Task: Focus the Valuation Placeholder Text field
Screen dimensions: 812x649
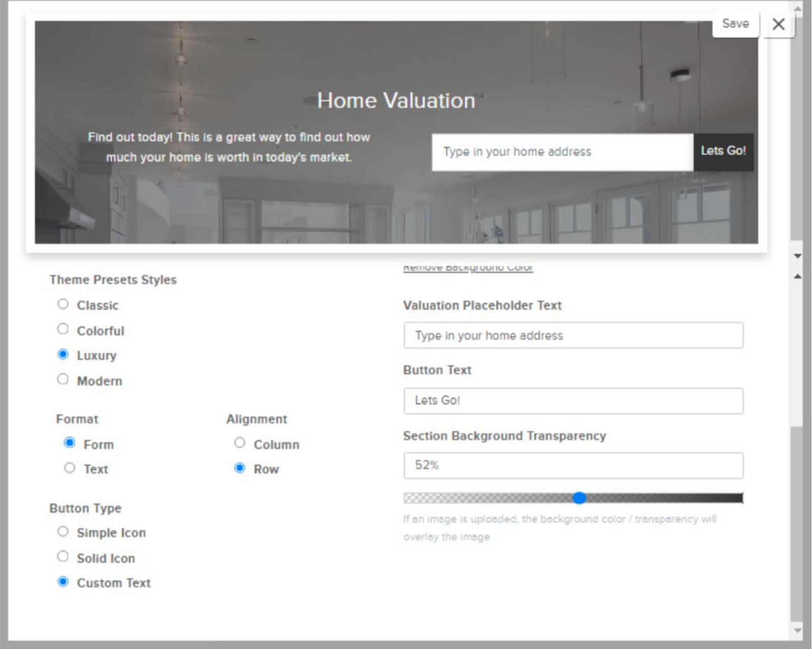Action: click(x=573, y=335)
